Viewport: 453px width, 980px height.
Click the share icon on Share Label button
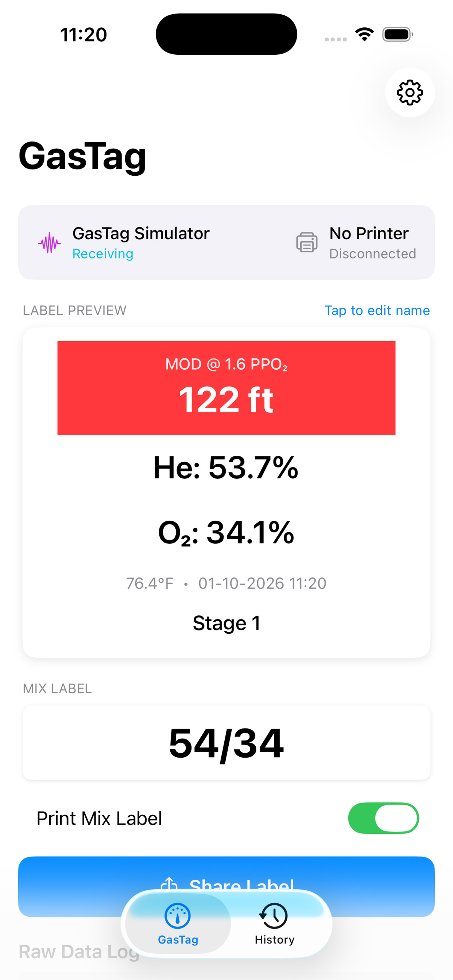coord(170,884)
